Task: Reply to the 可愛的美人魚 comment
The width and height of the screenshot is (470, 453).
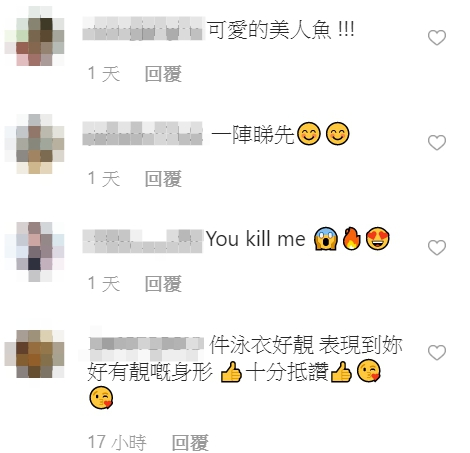Action: pyautogui.click(x=163, y=74)
